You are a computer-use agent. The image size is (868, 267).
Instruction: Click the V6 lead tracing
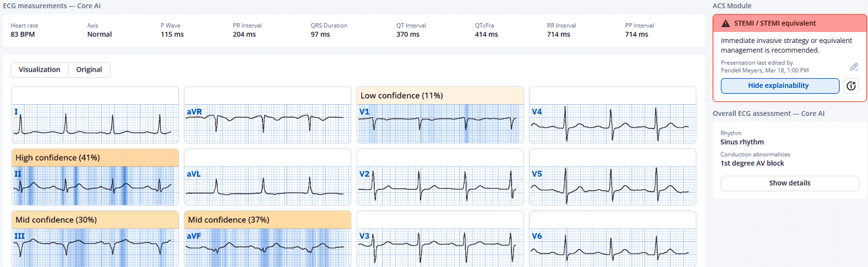point(612,247)
